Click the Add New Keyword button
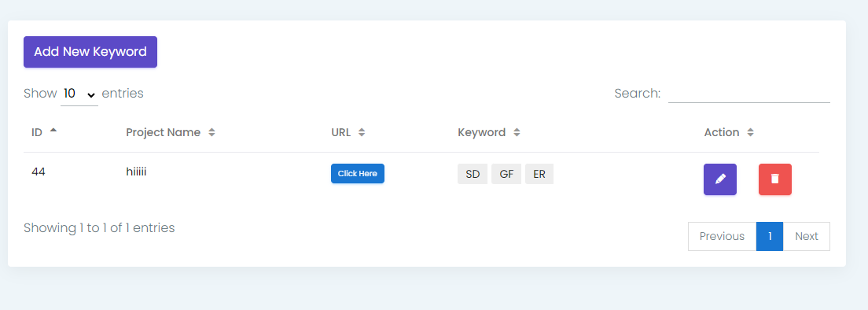The height and width of the screenshot is (310, 868). point(90,52)
